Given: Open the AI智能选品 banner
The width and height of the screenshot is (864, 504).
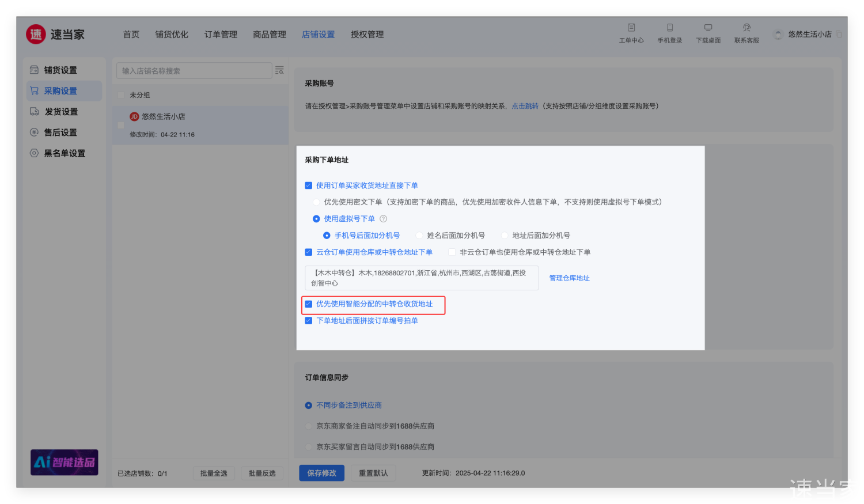Looking at the screenshot, I should coord(65,462).
